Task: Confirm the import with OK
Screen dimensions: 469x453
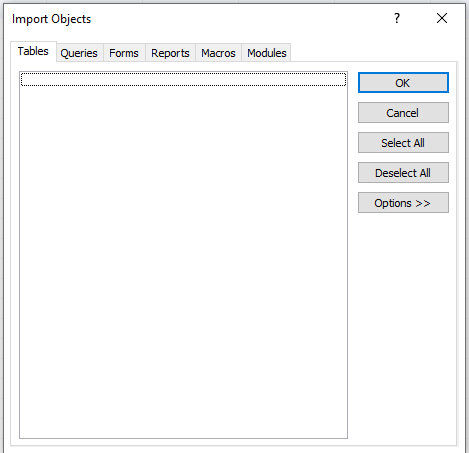Action: 403,83
